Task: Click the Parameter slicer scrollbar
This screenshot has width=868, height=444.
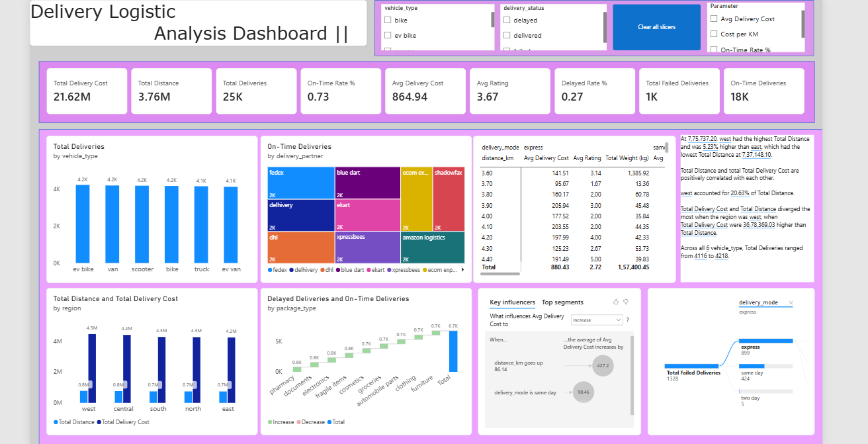Action: pos(803,22)
